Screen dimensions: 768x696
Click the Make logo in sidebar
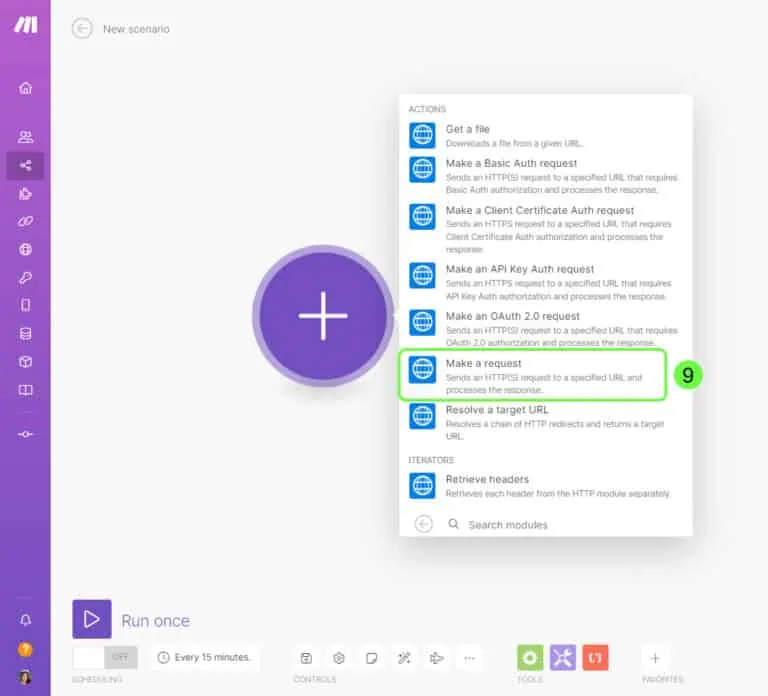click(25, 24)
